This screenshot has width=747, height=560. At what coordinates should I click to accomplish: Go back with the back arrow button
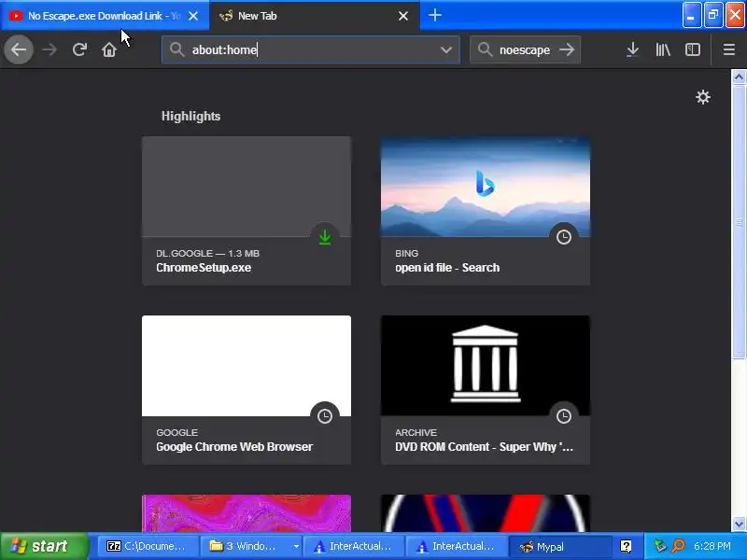coord(19,49)
